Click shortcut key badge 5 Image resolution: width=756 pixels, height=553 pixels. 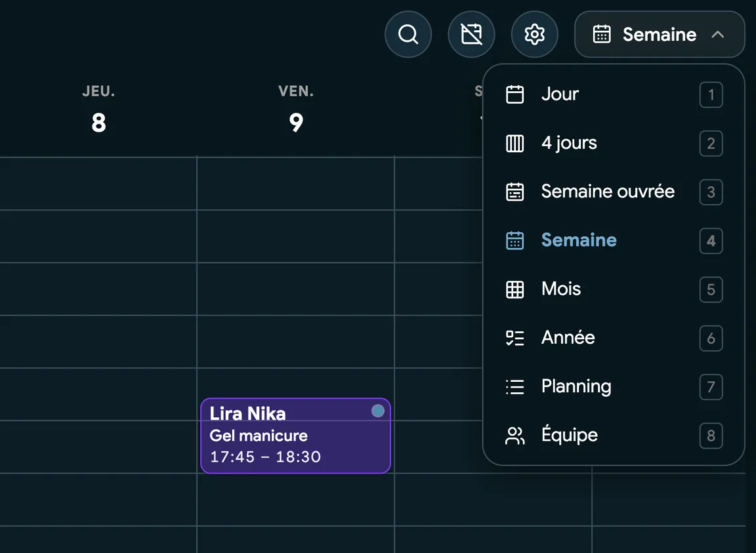[x=711, y=290]
